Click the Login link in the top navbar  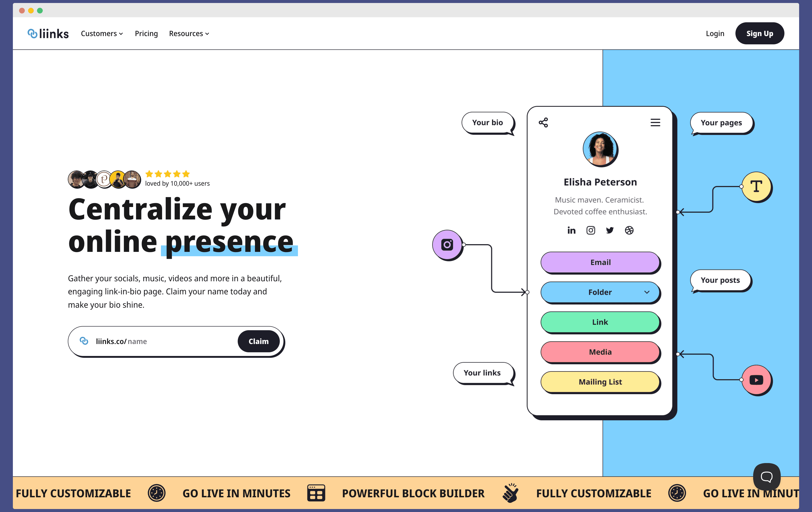coord(715,33)
